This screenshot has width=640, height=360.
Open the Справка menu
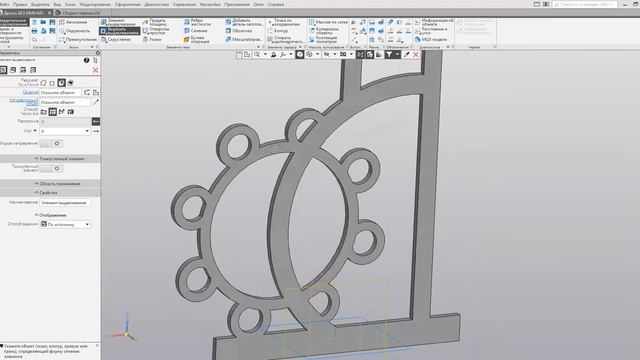(x=276, y=4)
